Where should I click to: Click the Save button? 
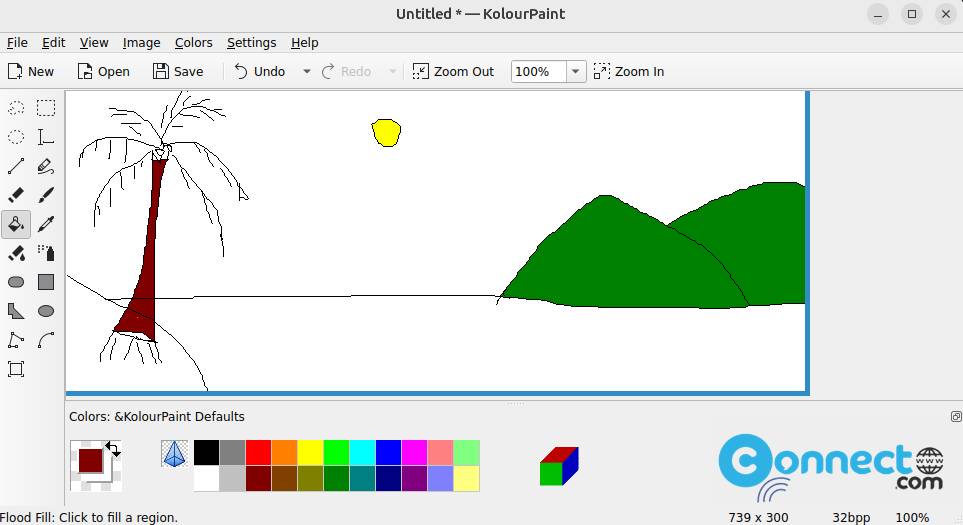(178, 71)
